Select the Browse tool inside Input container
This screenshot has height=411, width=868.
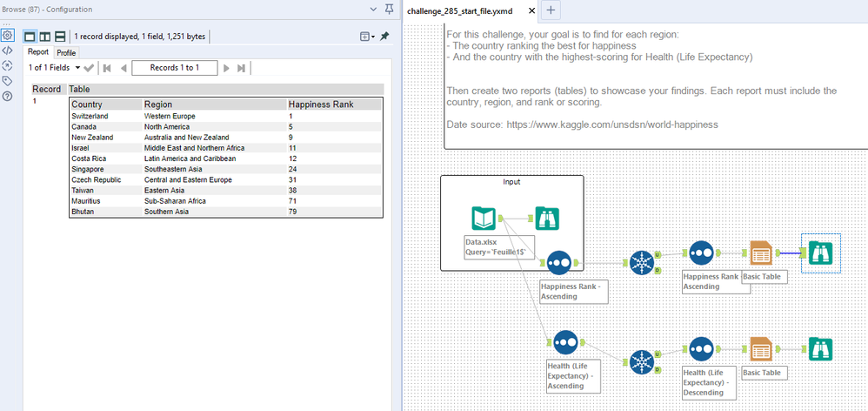546,219
